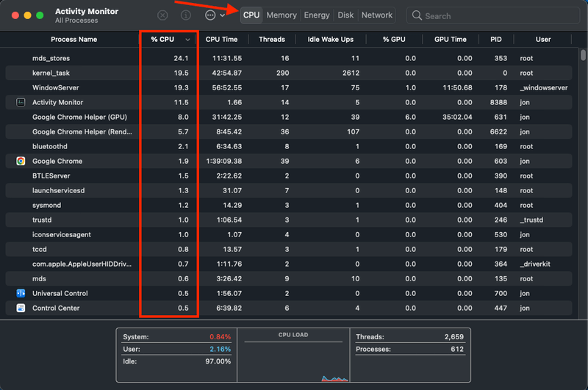
Task: Click the magnifying glass search icon
Action: point(417,15)
